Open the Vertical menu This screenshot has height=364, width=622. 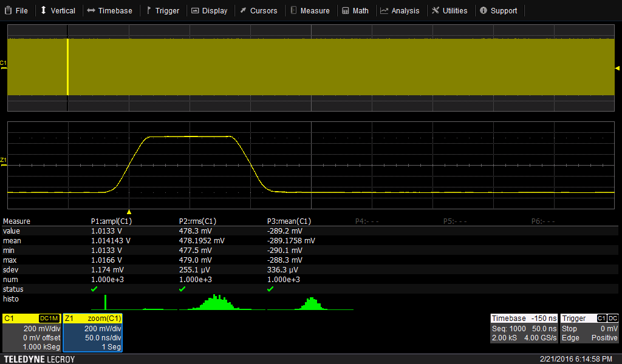pyautogui.click(x=58, y=10)
